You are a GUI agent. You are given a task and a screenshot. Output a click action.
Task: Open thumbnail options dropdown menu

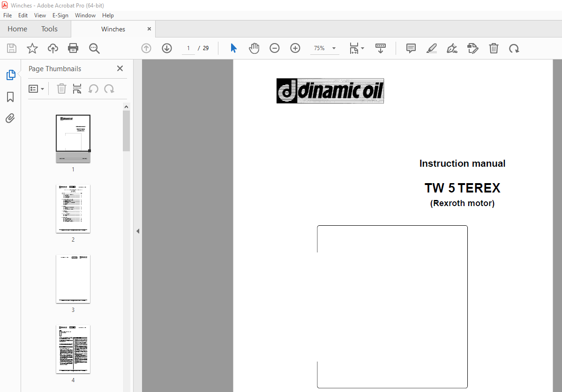pyautogui.click(x=36, y=89)
